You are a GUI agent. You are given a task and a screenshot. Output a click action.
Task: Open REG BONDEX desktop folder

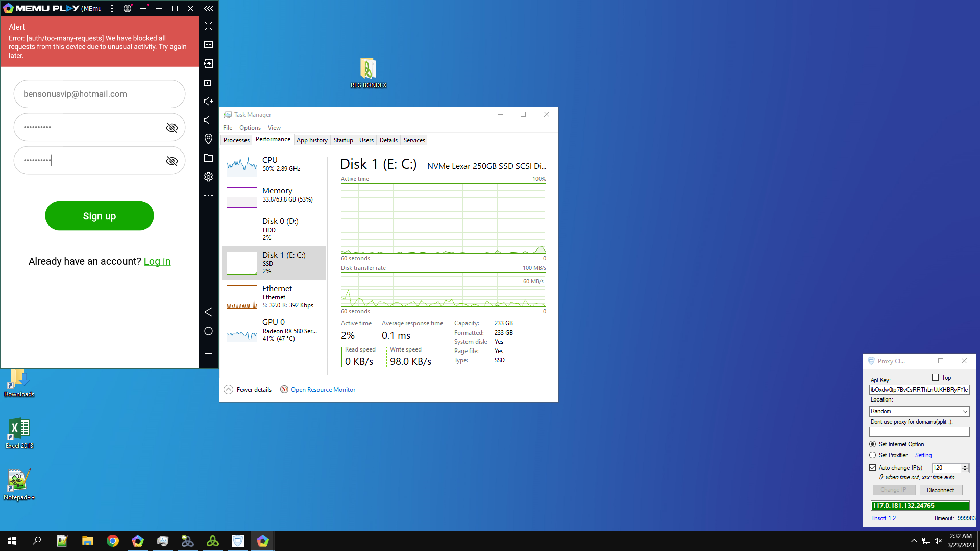coord(368,73)
